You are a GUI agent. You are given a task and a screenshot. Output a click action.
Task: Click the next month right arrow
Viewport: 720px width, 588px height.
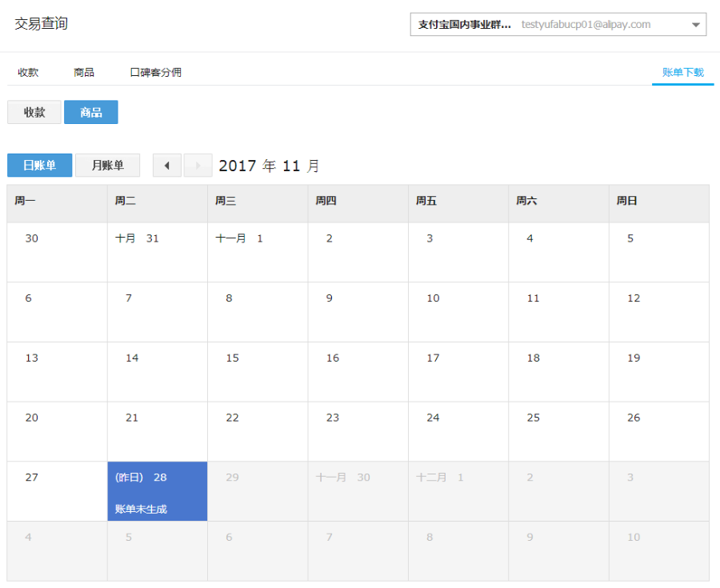point(198,166)
